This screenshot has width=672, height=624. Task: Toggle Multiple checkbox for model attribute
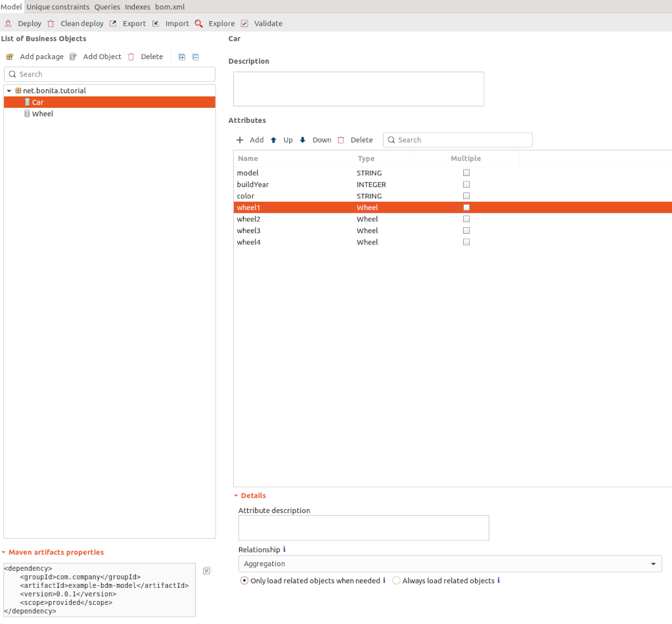pyautogui.click(x=466, y=173)
